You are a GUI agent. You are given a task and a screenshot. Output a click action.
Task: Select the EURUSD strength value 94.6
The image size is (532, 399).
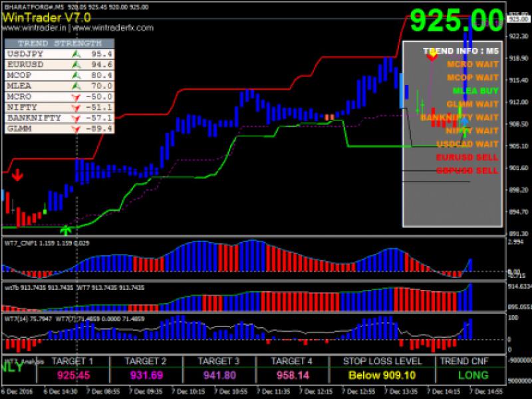click(102, 65)
